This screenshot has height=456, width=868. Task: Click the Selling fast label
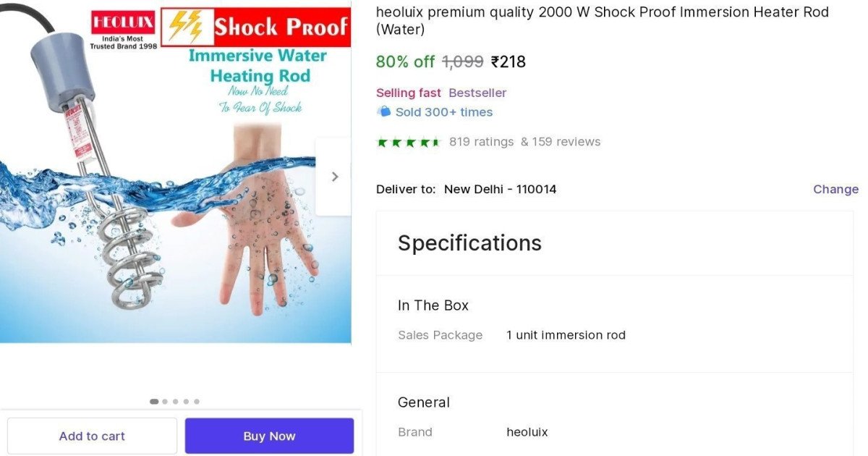click(x=408, y=93)
